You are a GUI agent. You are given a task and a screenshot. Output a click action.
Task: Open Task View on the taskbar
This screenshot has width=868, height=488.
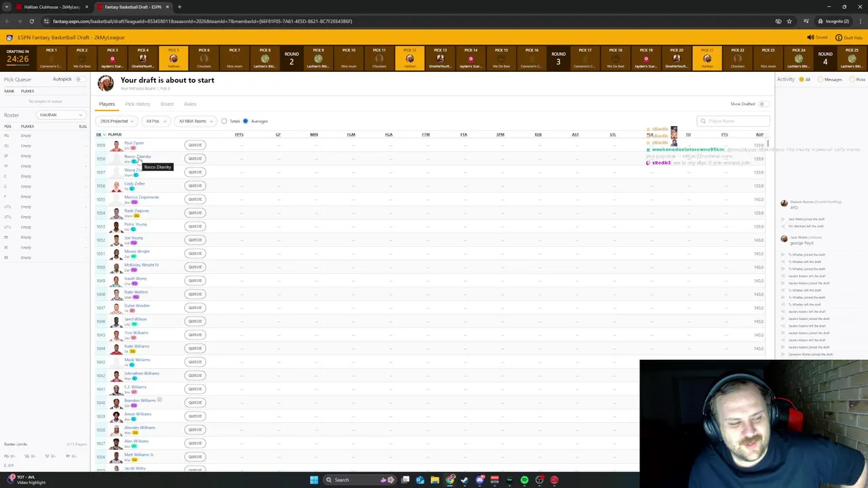tap(405, 480)
